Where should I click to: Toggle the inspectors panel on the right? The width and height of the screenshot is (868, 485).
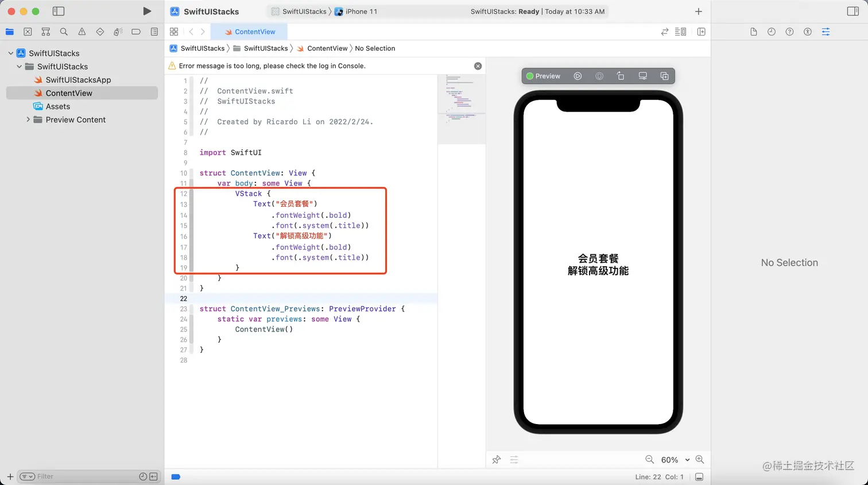[852, 11]
